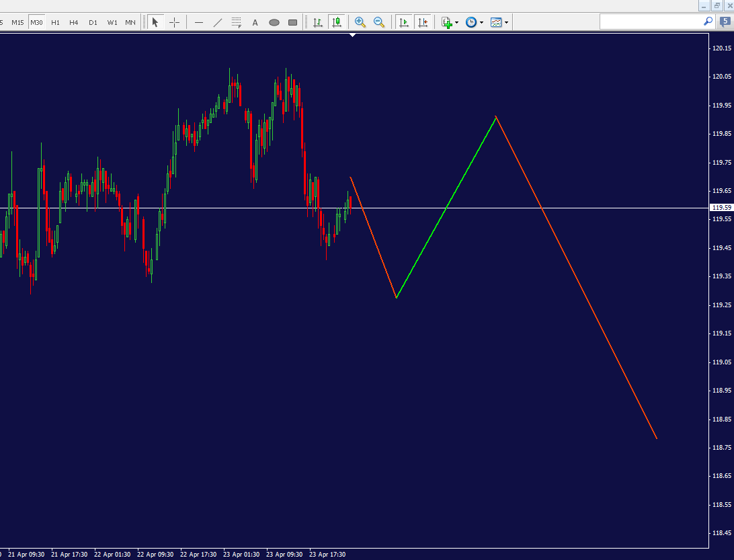
Task: Switch timeframe to Weekly W1
Action: [x=112, y=22]
